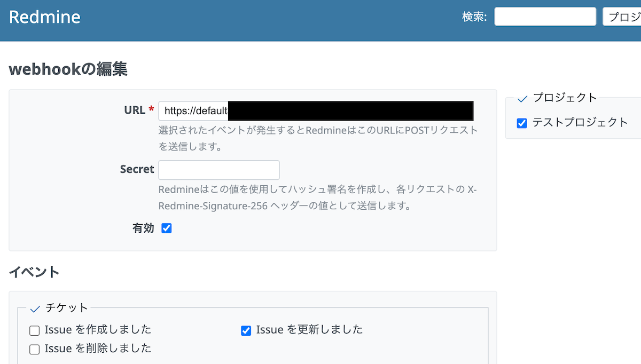Uncheck the Issue を更新しました checkbox
This screenshot has height=364, width=641.
[x=246, y=330]
